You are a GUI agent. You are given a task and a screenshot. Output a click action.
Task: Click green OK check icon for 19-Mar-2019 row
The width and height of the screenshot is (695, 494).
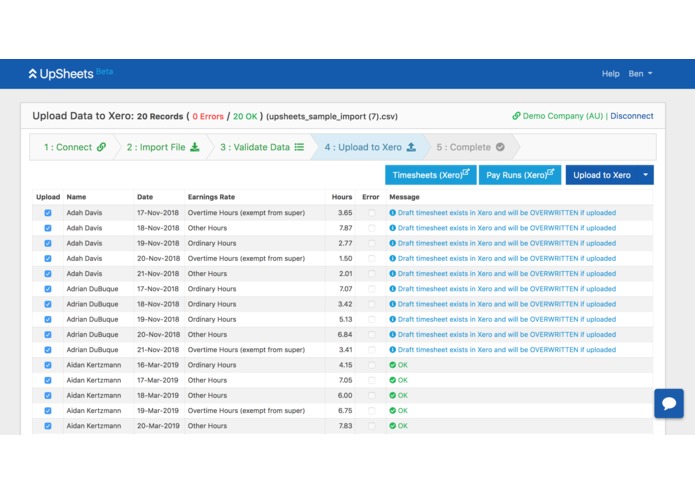point(392,411)
